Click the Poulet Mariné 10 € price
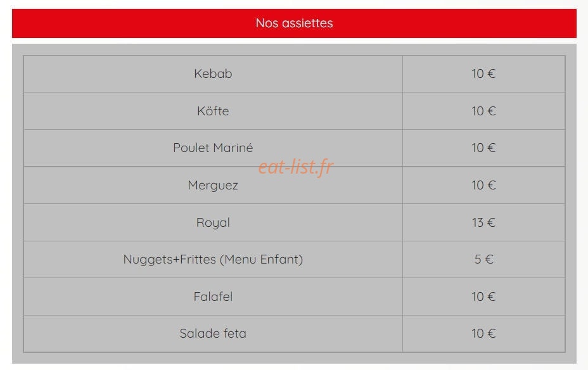Screen dimensions: 588x370 tap(483, 148)
